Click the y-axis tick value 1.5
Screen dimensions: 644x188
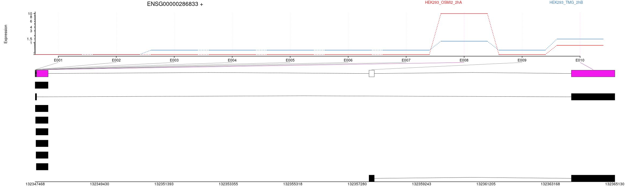click(x=30, y=39)
